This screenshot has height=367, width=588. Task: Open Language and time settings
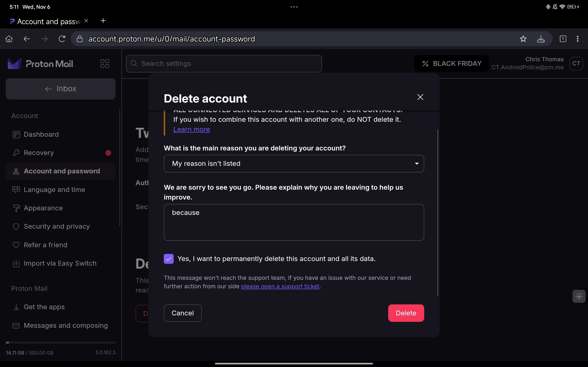pos(55,189)
